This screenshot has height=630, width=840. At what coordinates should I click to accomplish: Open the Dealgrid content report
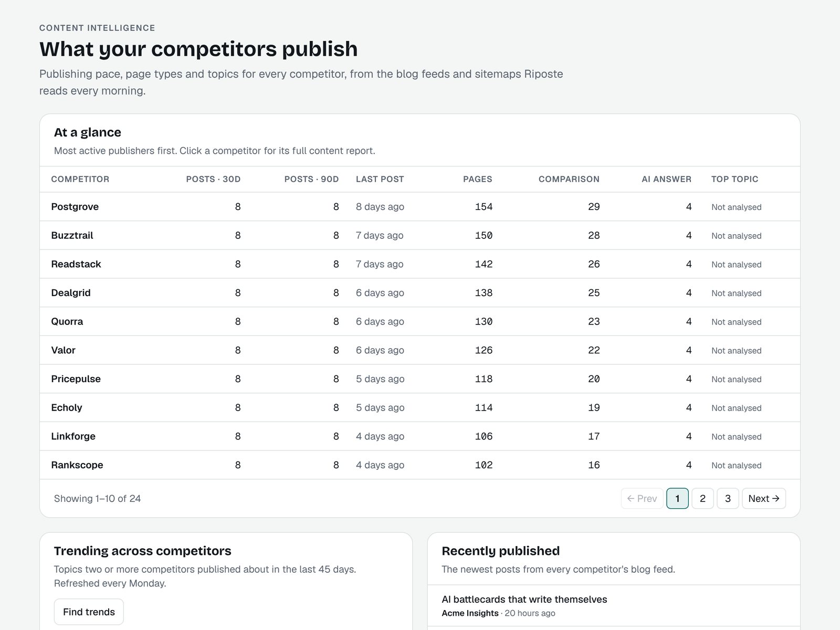pos(71,293)
